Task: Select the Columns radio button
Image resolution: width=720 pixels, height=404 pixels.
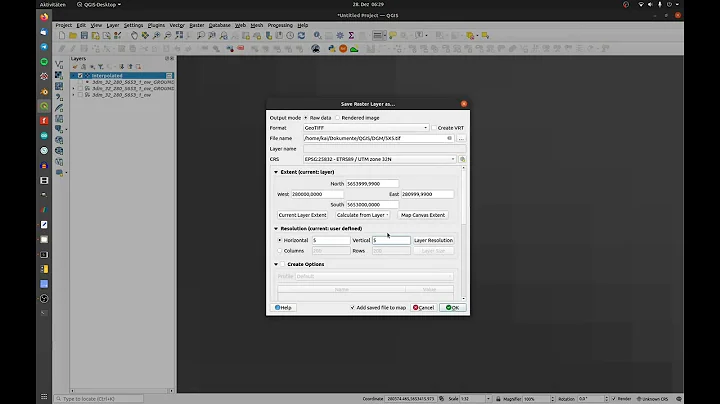Action: click(x=280, y=251)
